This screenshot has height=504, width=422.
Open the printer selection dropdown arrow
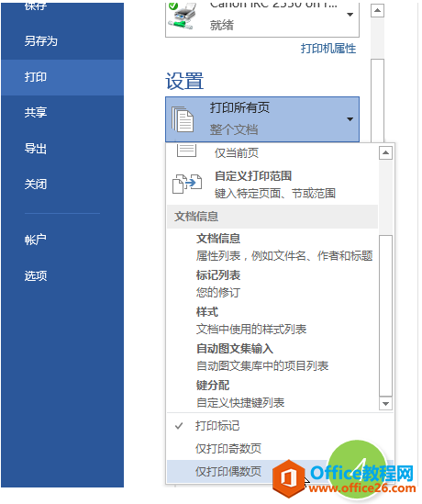click(350, 15)
